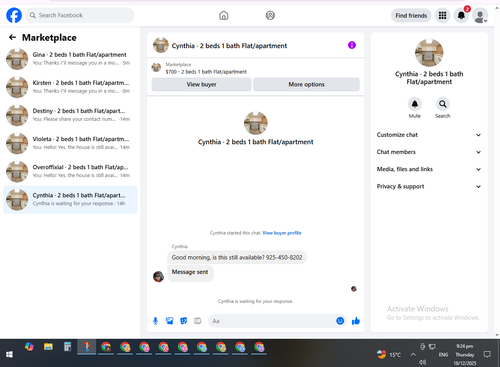
Task: Expand the Customize chat section
Action: [429, 135]
